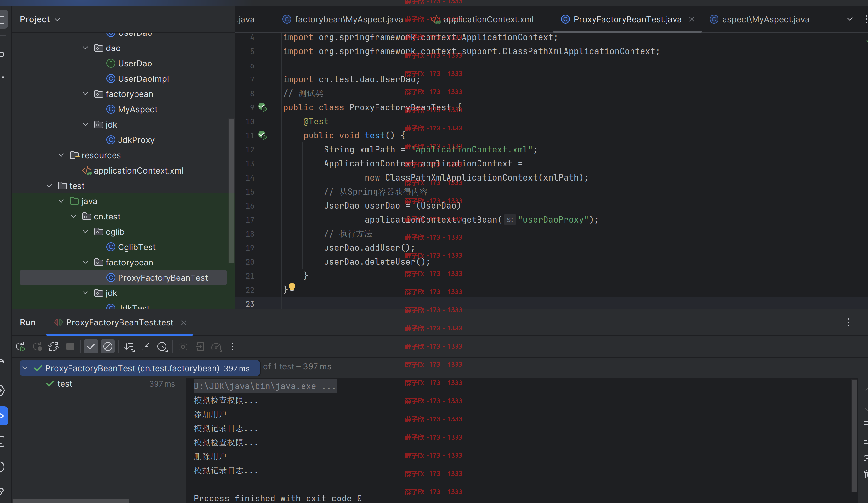The image size is (868, 503).
Task: Switch to applicationContext.xml tab
Action: [482, 19]
